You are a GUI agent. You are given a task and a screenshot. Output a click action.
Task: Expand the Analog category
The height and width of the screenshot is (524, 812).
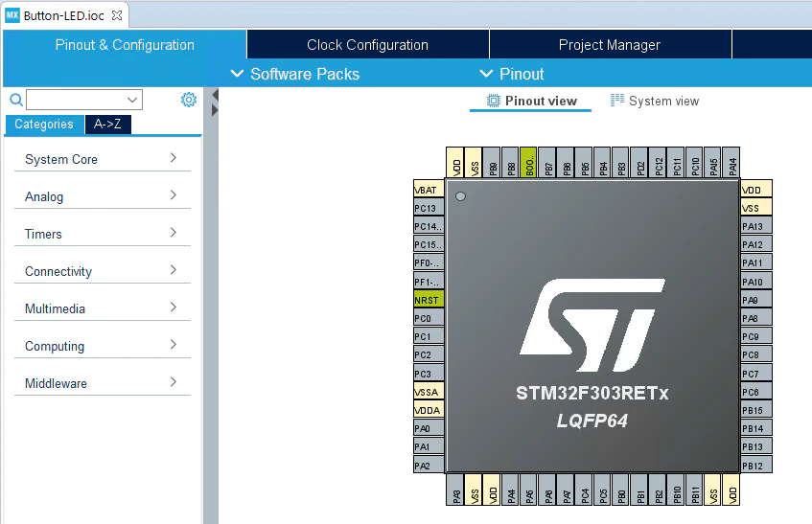pyautogui.click(x=103, y=196)
